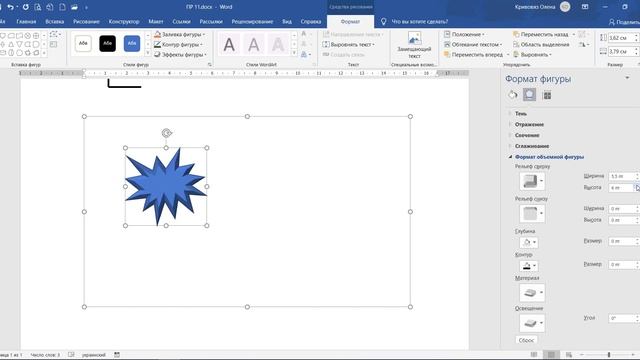
Task: Redo via the quick access toolbar
Action: pyautogui.click(x=26, y=7)
